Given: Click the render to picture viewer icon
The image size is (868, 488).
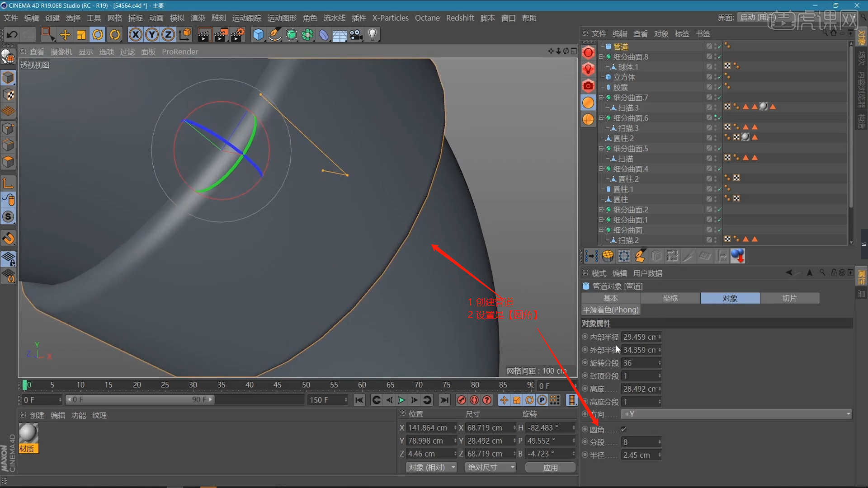Looking at the screenshot, I should click(x=221, y=35).
